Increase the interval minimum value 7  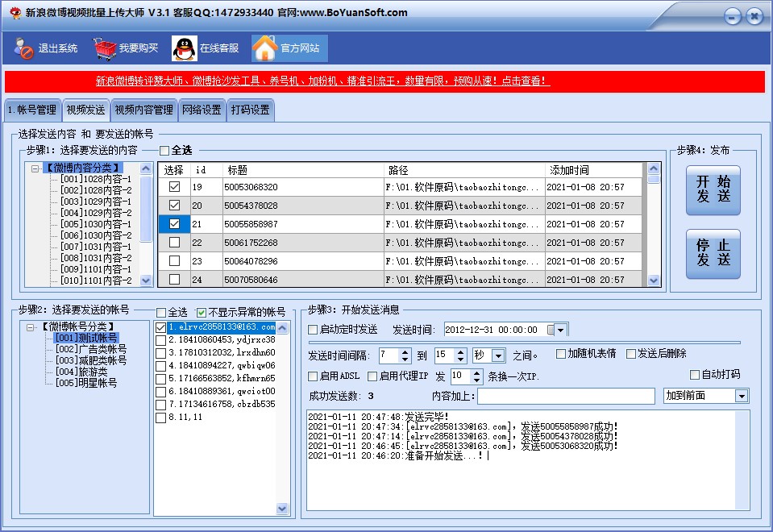click(x=405, y=352)
